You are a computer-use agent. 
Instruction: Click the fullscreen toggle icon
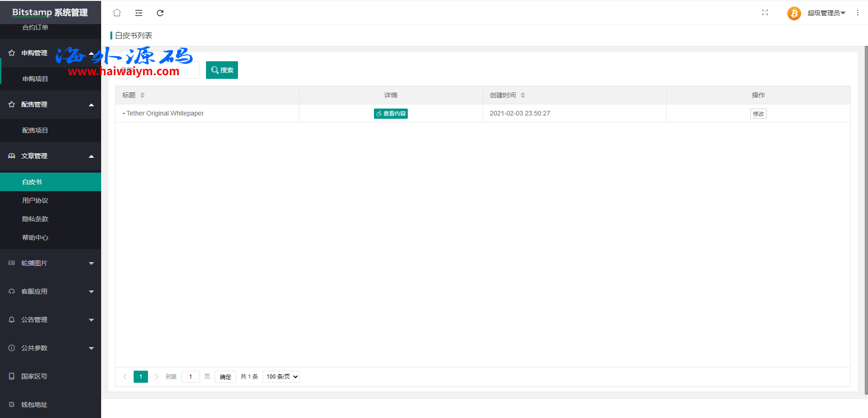(x=765, y=13)
